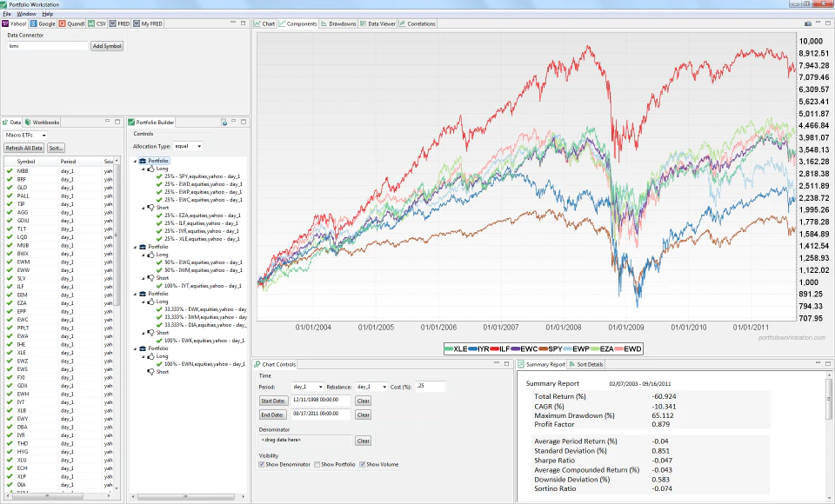Click the checkmark on the 100% IYT row

click(159, 286)
